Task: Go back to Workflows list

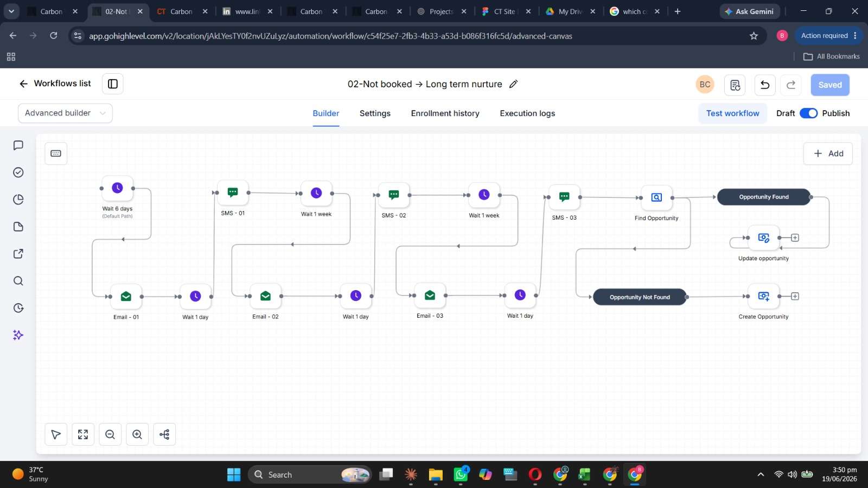Action: [55, 84]
